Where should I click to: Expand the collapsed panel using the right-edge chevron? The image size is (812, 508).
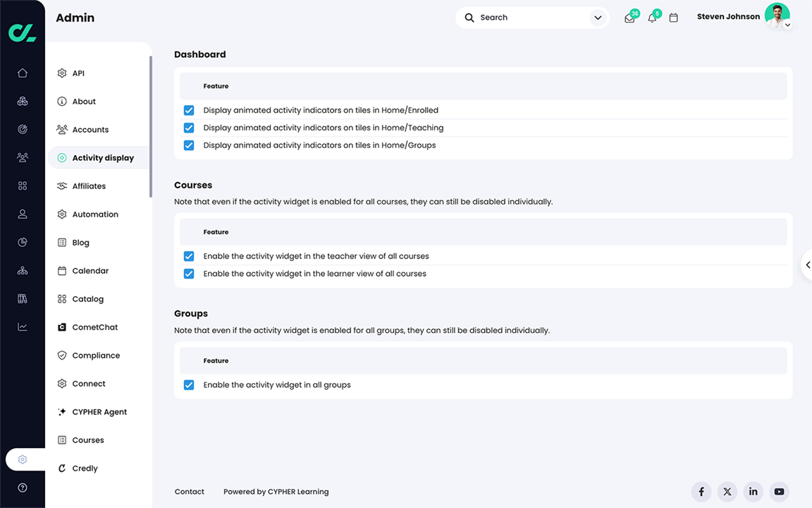point(808,265)
